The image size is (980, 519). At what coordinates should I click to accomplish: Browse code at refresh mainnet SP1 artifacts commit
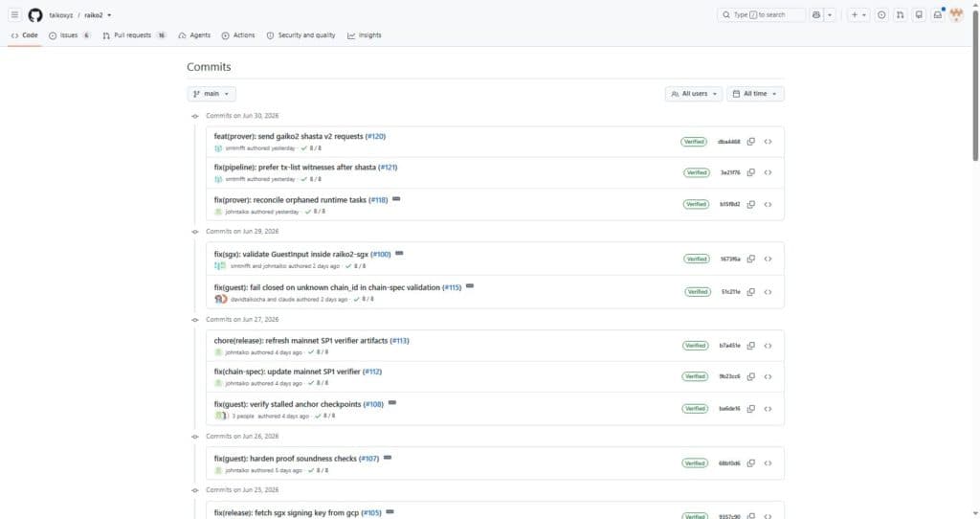click(x=768, y=346)
